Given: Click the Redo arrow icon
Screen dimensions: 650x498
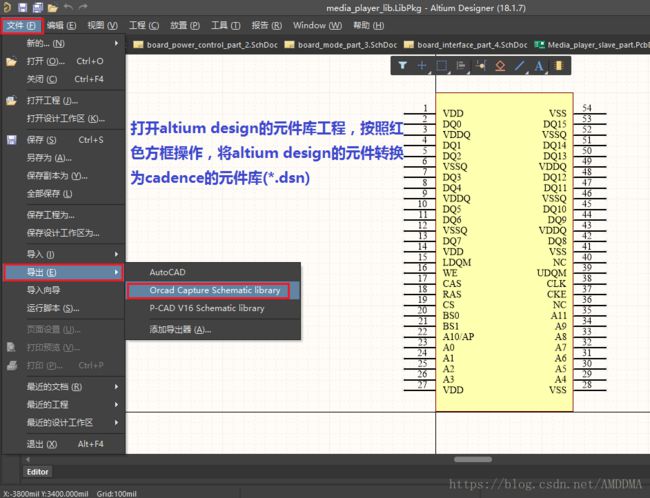Looking at the screenshot, I should coord(83,7).
